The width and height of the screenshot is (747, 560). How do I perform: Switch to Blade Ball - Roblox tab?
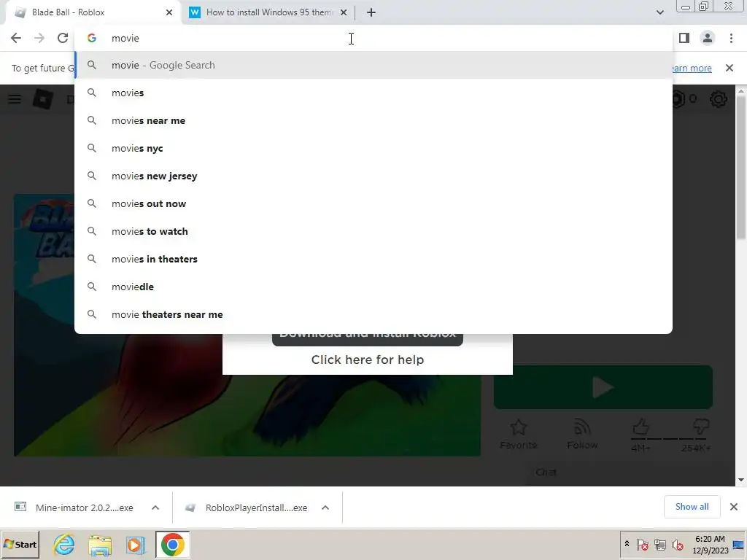(93, 12)
